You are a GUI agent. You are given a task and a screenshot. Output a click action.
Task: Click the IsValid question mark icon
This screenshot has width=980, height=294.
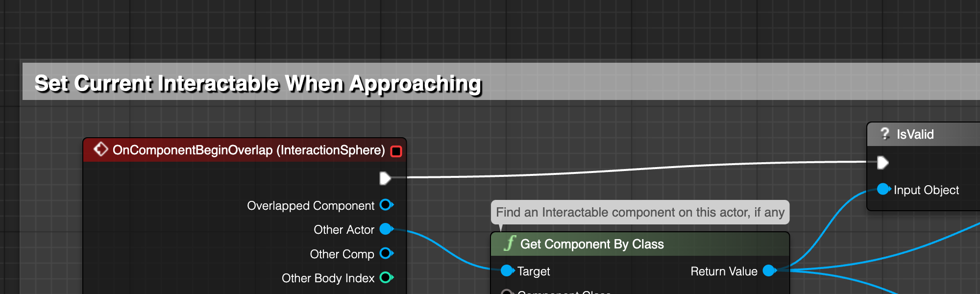coord(885,134)
